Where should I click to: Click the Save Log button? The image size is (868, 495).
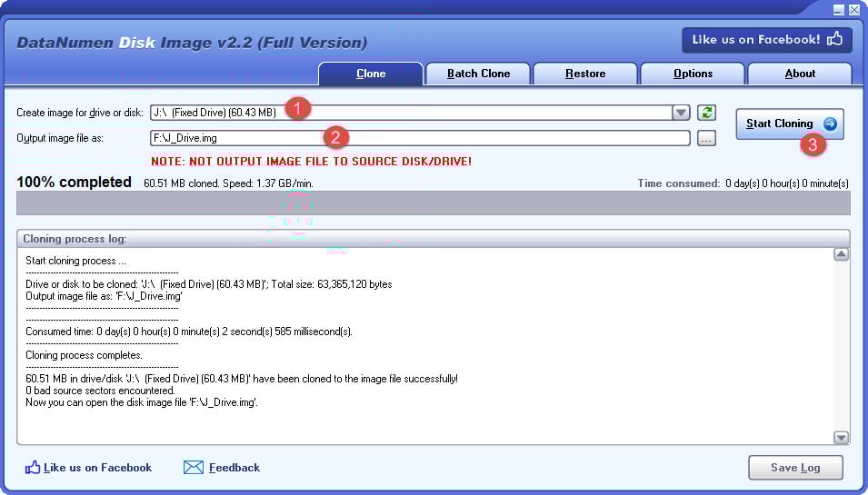pyautogui.click(x=795, y=468)
